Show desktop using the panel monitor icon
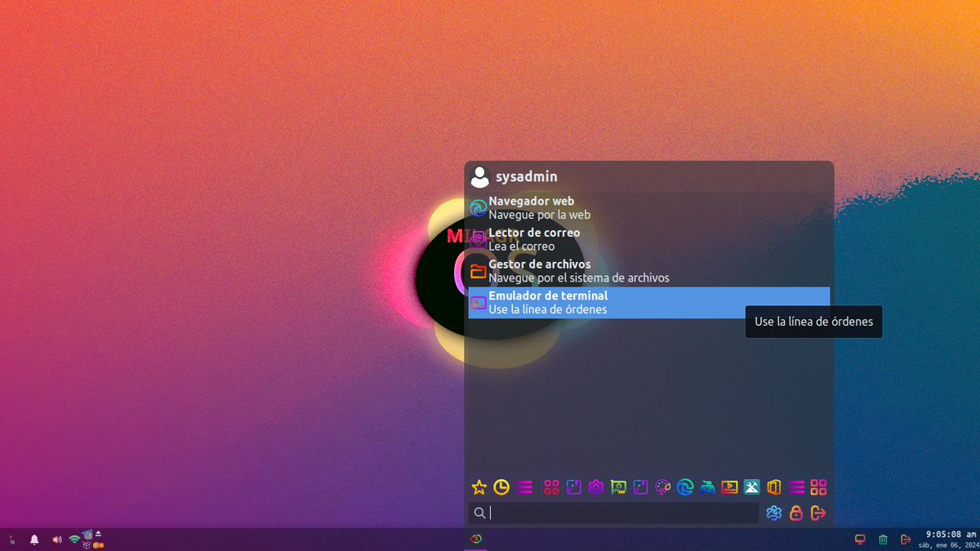The image size is (980, 551). (x=860, y=540)
